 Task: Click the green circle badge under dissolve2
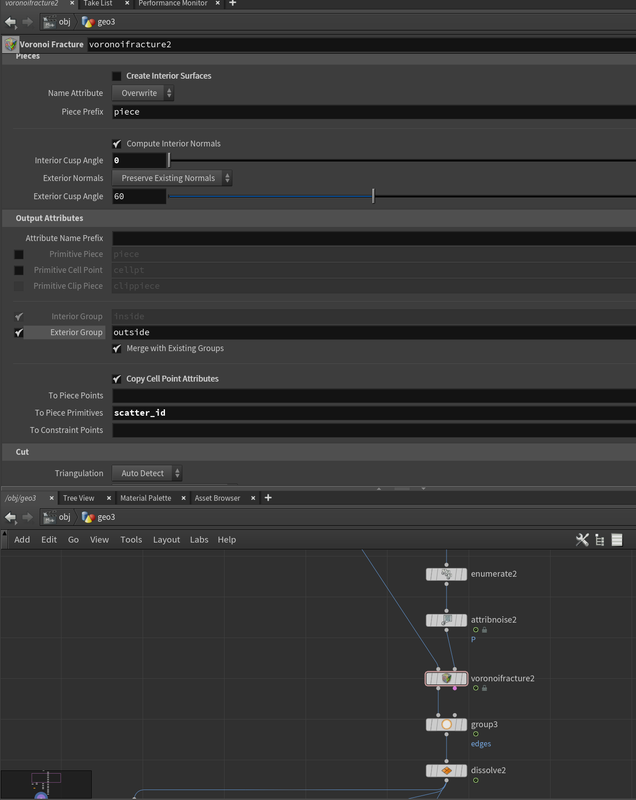click(x=476, y=780)
